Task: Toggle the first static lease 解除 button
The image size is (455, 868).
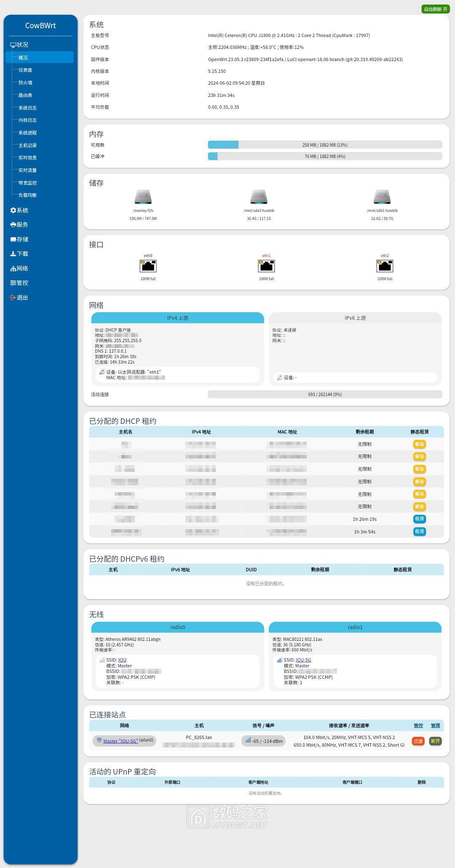Action: pos(419,444)
